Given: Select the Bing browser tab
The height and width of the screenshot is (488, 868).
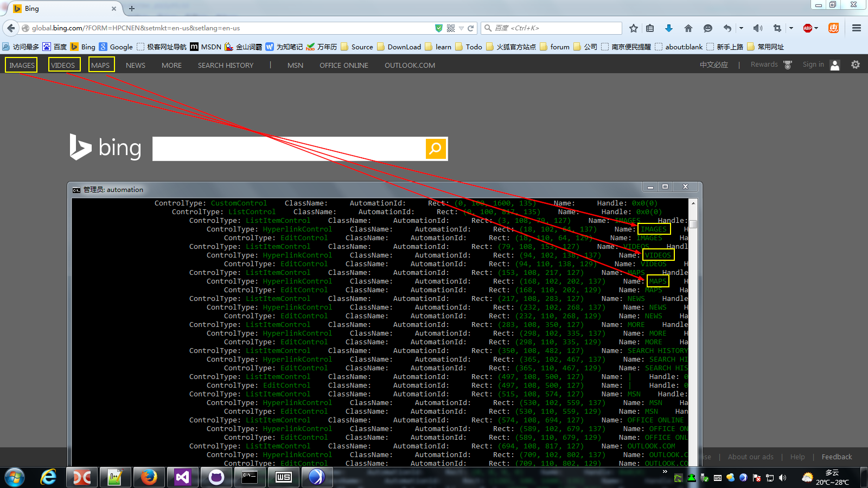Looking at the screenshot, I should [x=65, y=9].
